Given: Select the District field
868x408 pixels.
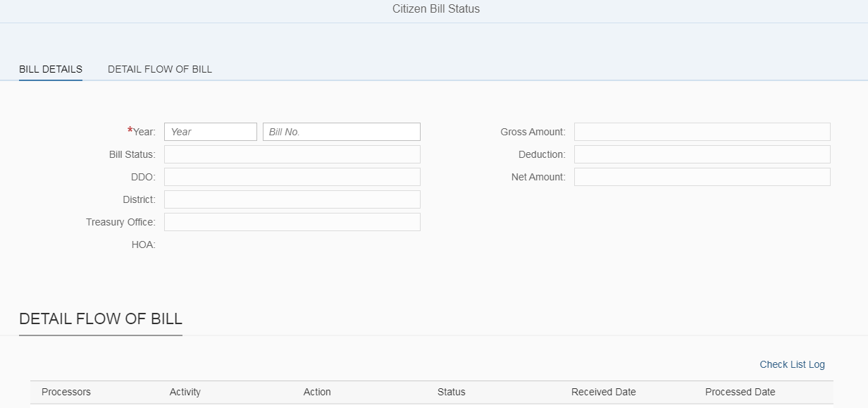Looking at the screenshot, I should click(292, 199).
